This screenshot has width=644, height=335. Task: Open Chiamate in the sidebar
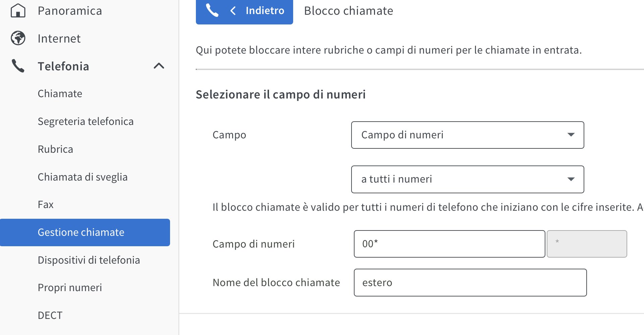(x=60, y=93)
